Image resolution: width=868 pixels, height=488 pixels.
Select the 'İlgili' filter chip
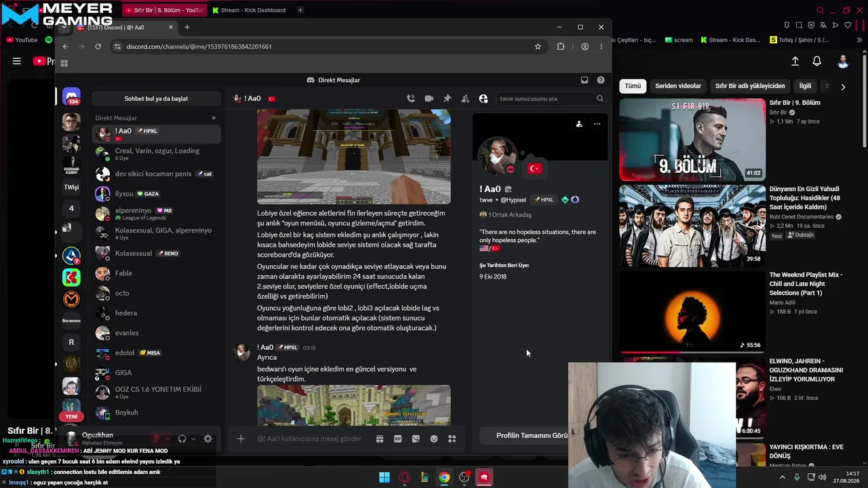point(805,86)
